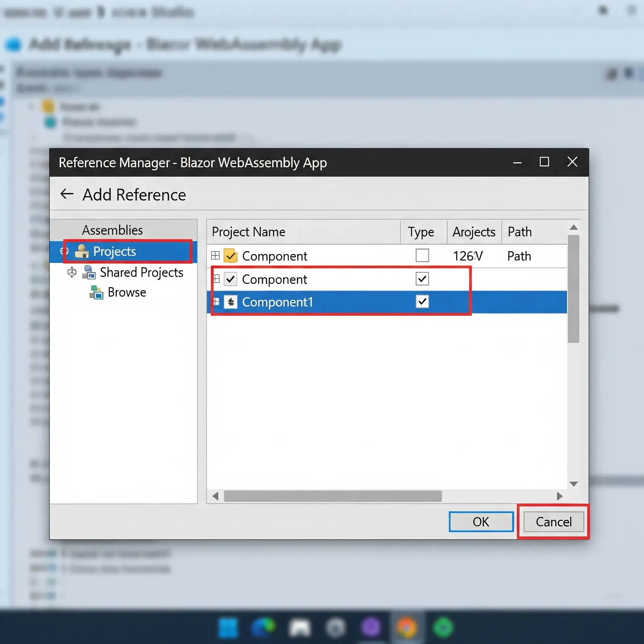Collapse the Projects tree node
This screenshot has height=644, width=644.
64,251
